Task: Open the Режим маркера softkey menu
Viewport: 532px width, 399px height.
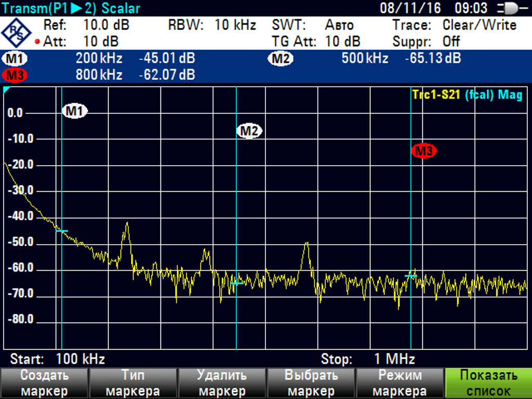Action: pyautogui.click(x=399, y=383)
